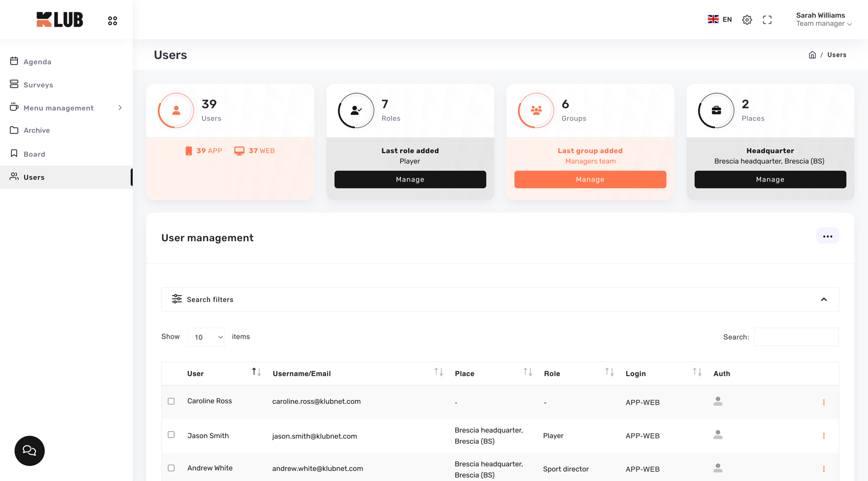The image size is (868, 481).
Task: Select the Jason Smith row checkbox
Action: [171, 435]
